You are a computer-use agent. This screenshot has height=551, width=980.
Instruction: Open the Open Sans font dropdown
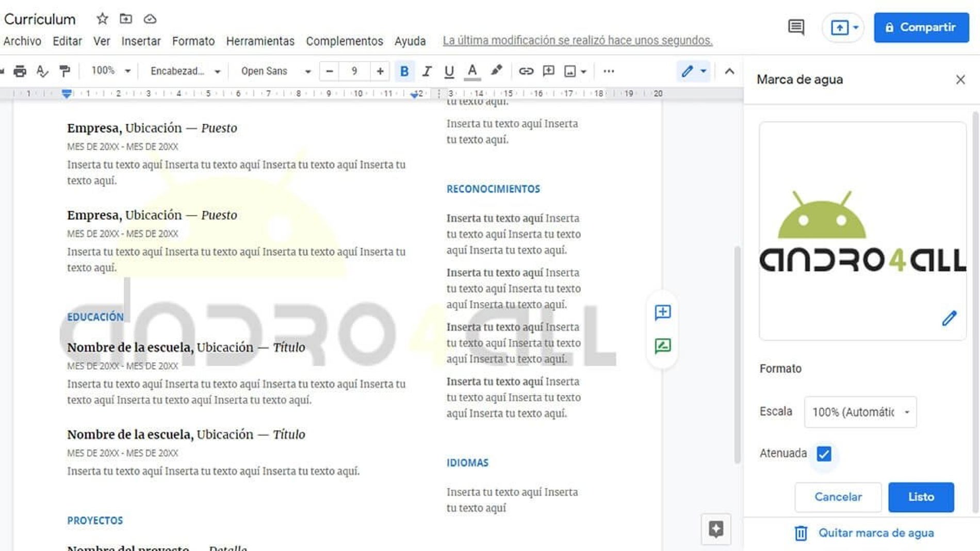point(275,71)
